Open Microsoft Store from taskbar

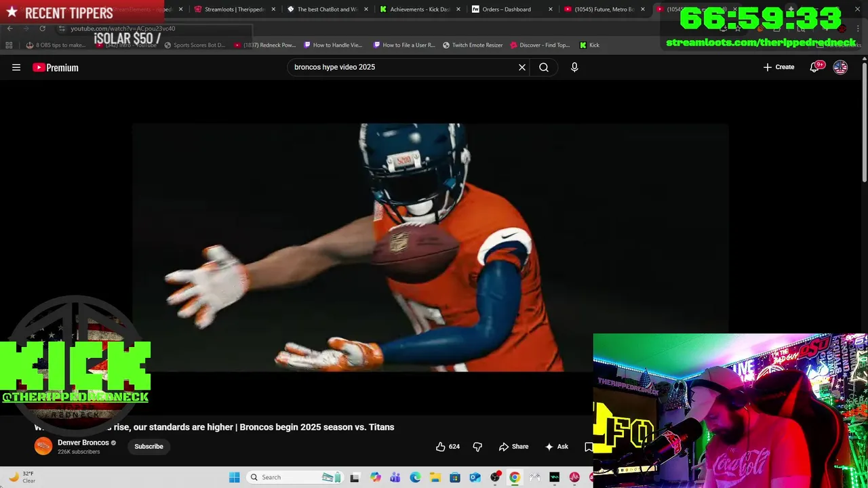455,477
